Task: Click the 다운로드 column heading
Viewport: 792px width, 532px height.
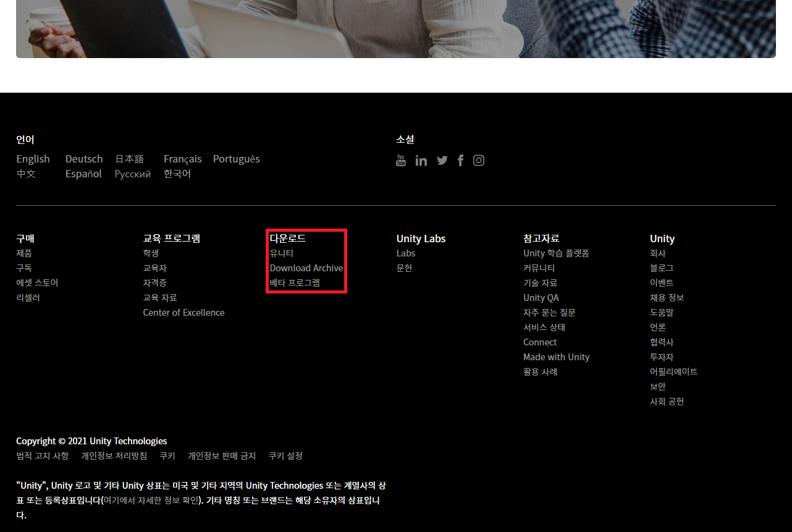Action: (x=288, y=239)
